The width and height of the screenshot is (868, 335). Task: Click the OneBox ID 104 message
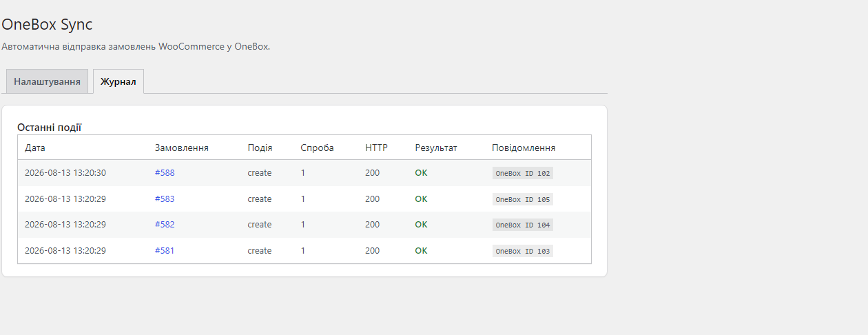click(x=523, y=225)
